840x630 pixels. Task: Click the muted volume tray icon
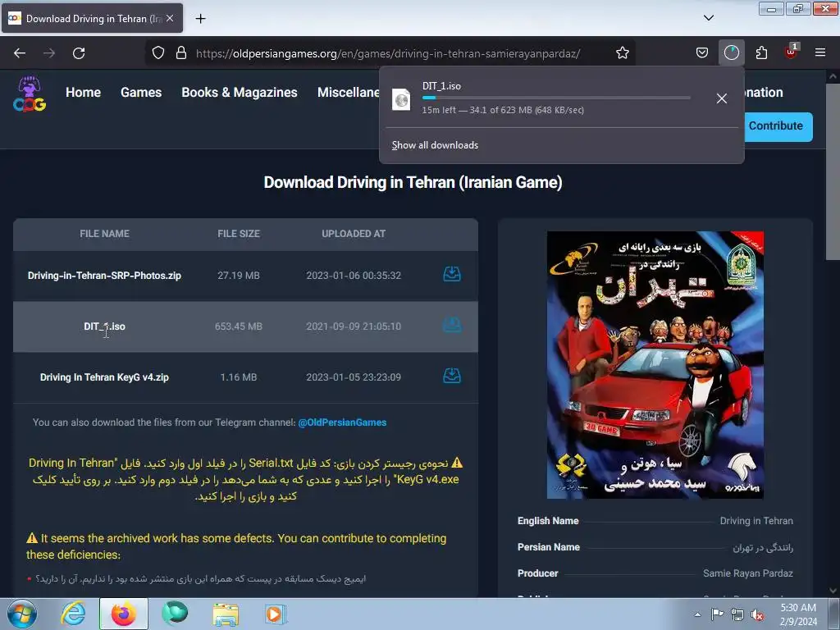pos(757,614)
